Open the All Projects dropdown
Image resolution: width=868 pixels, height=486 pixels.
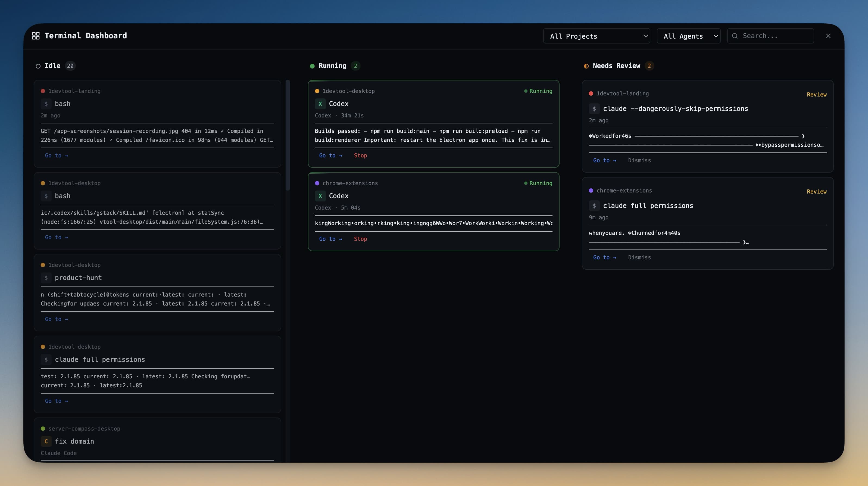coord(597,36)
